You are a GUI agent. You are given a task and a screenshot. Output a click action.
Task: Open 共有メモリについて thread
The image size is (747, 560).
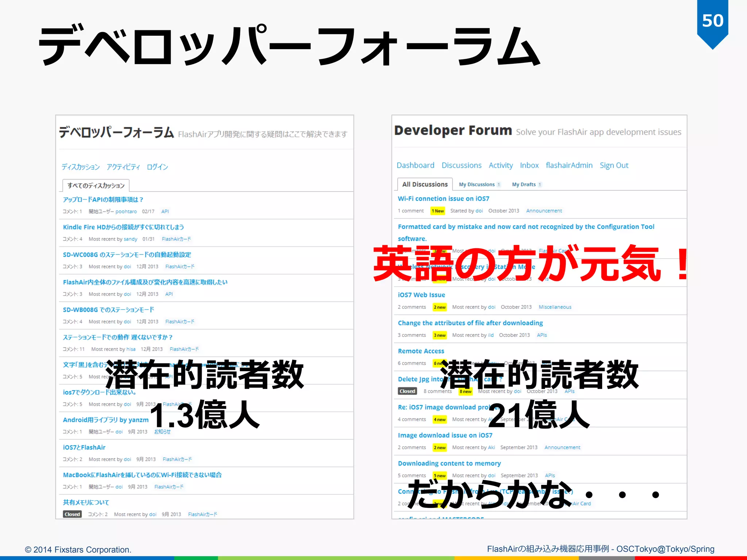86,502
